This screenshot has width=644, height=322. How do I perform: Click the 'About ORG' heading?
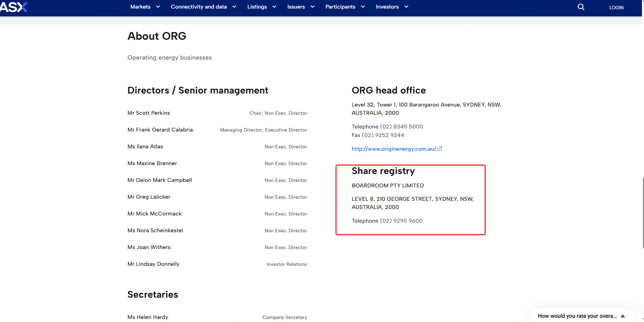[x=157, y=36]
